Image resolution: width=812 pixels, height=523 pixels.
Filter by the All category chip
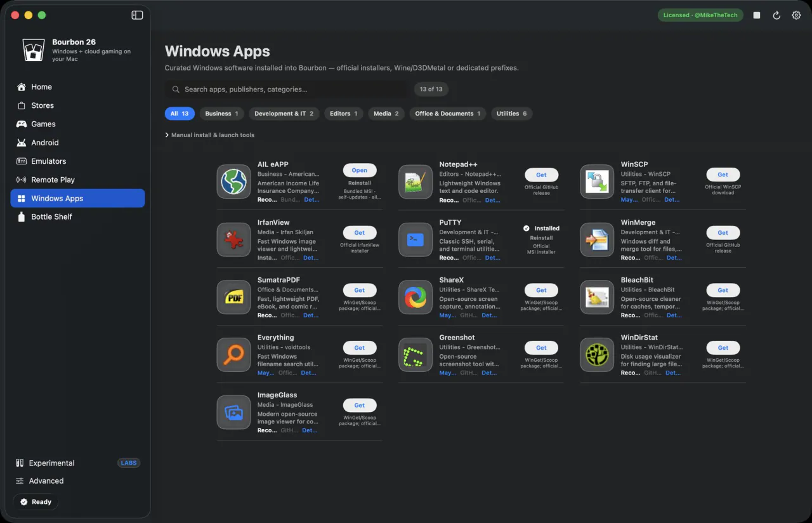[180, 114]
